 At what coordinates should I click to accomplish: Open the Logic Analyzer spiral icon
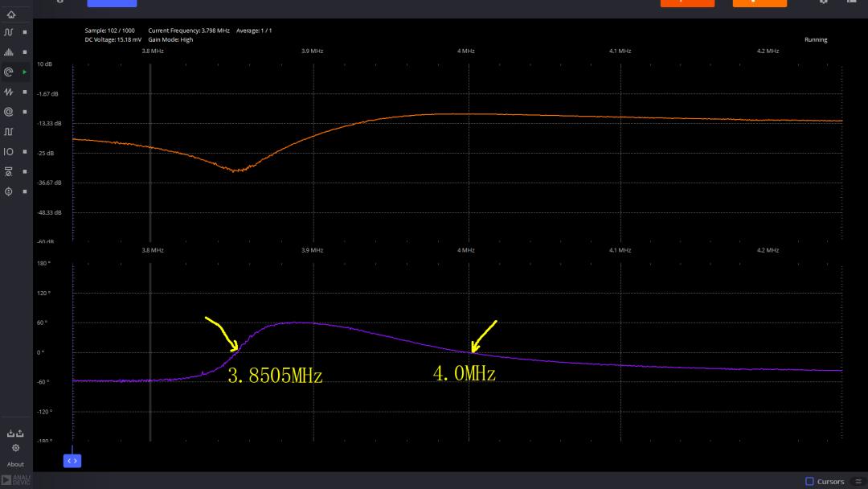pos(9,112)
